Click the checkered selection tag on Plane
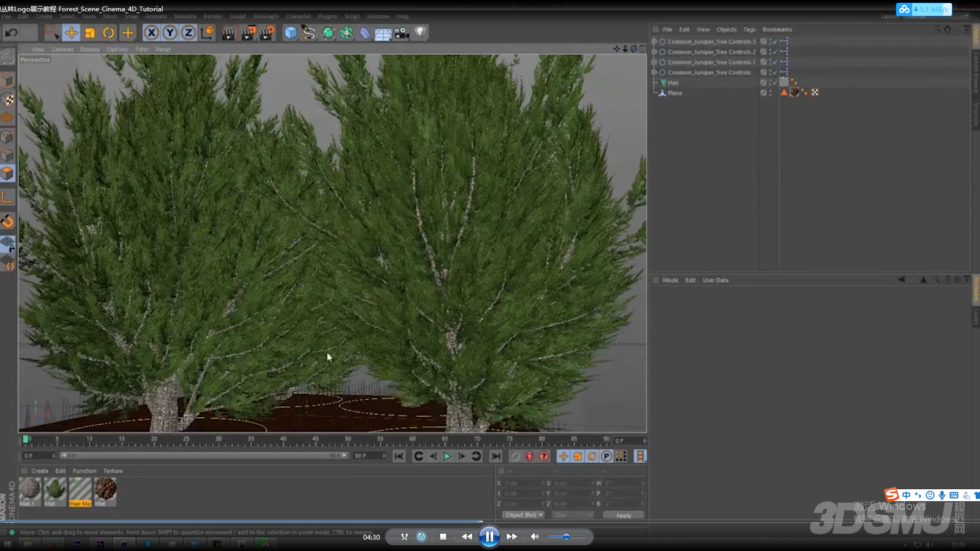The height and width of the screenshot is (551, 980). tap(815, 93)
